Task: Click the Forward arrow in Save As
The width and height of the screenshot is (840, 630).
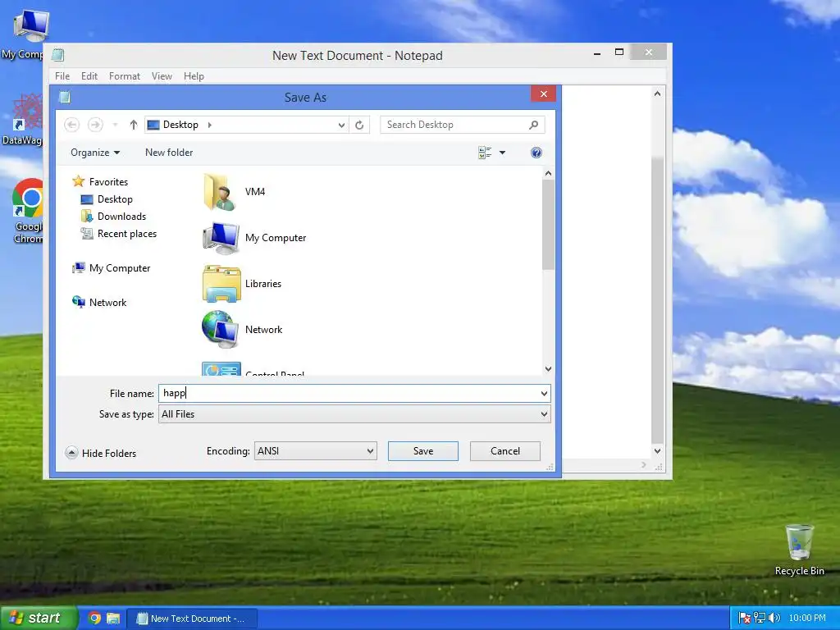Action: 95,125
